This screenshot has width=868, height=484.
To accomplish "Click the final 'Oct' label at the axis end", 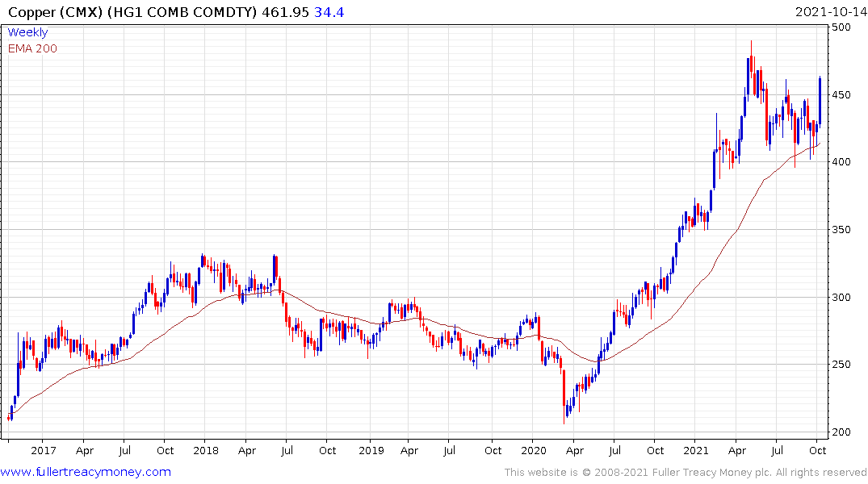I will tap(818, 450).
